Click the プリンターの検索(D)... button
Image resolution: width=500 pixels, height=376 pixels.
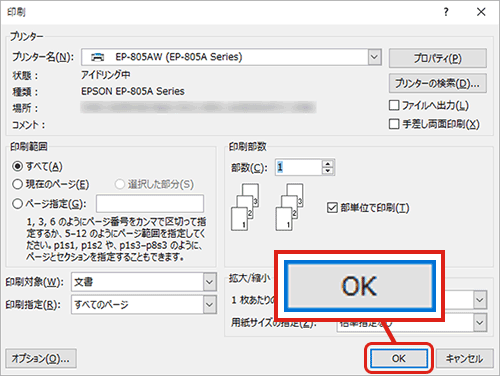coord(438,83)
